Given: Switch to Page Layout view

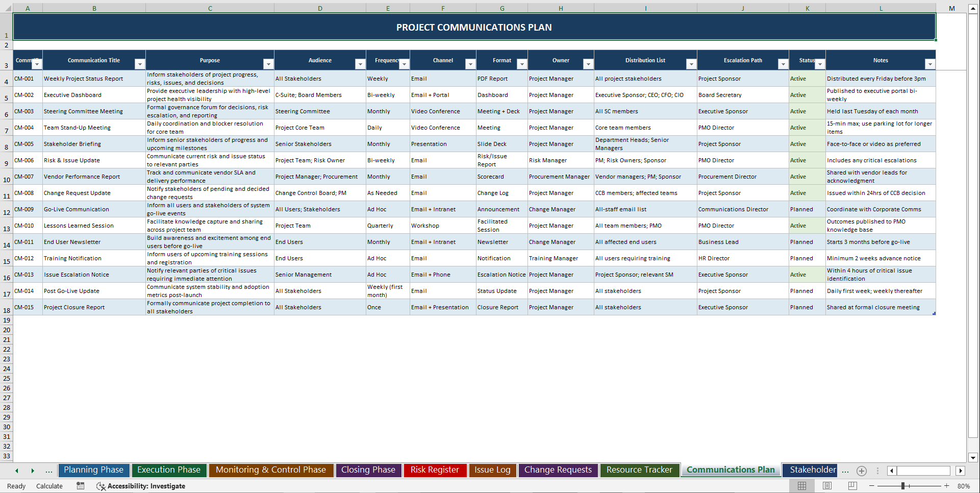Looking at the screenshot, I should tap(827, 486).
